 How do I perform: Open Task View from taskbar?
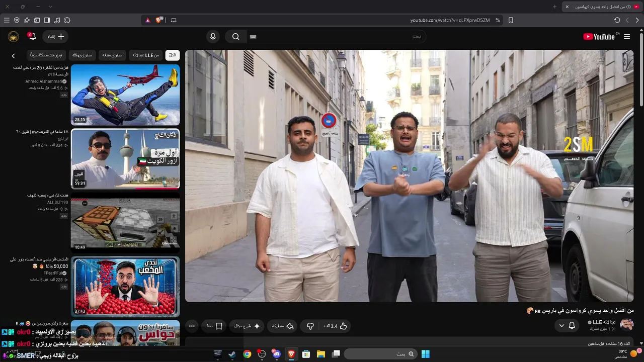[x=336, y=354]
